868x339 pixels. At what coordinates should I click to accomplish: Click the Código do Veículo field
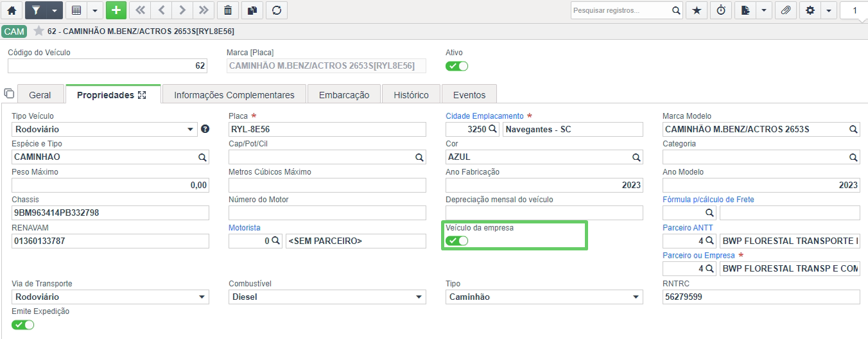(x=108, y=65)
